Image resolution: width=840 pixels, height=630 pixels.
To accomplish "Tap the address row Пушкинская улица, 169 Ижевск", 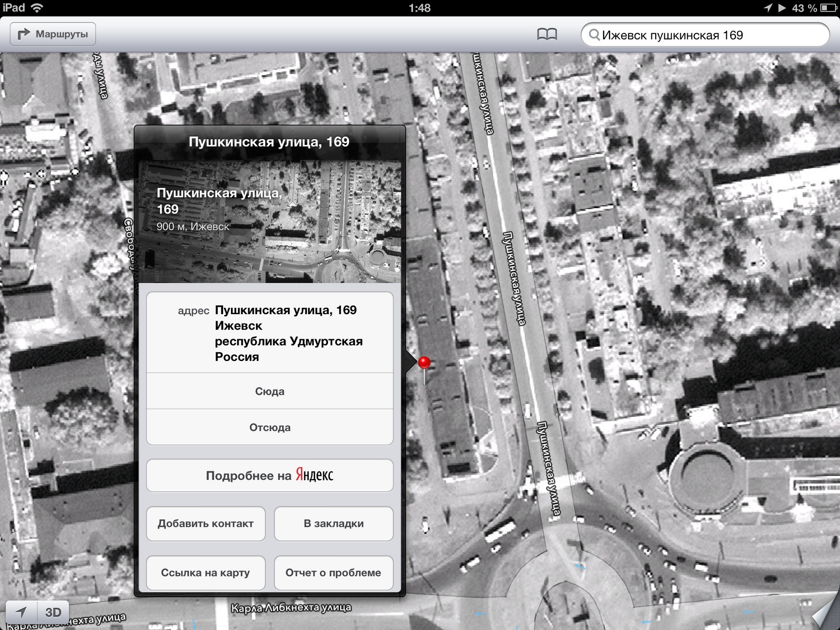I will 269,333.
